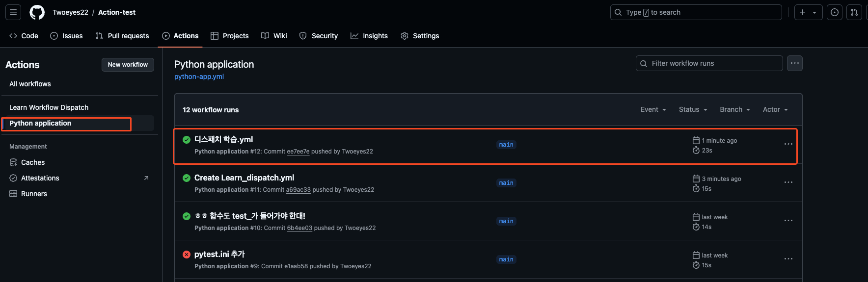The height and width of the screenshot is (282, 868).
Task: Open commit e1aab58 link
Action: 296,266
